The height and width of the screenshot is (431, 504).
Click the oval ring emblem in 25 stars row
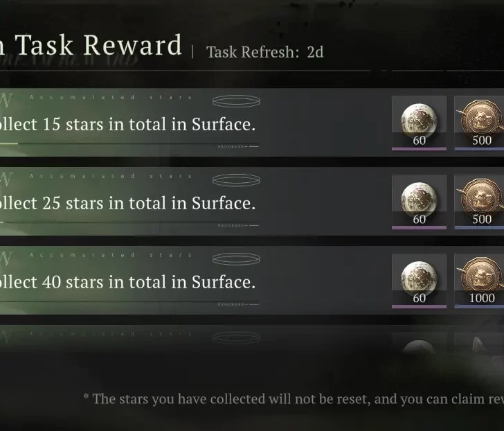pyautogui.click(x=236, y=181)
